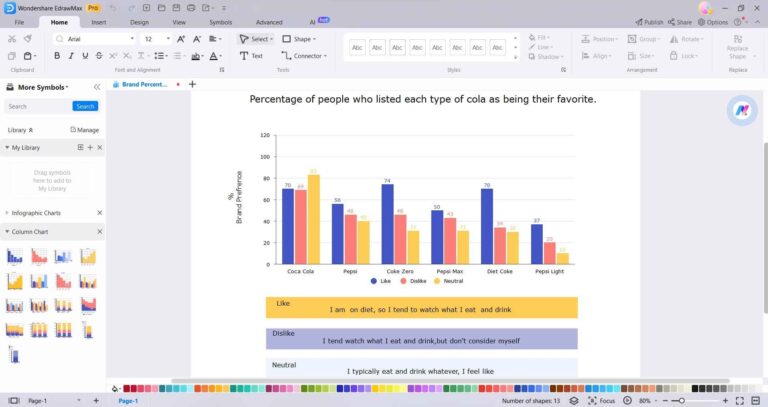Toggle Subscript formatting
The image size is (768, 407).
(127, 56)
